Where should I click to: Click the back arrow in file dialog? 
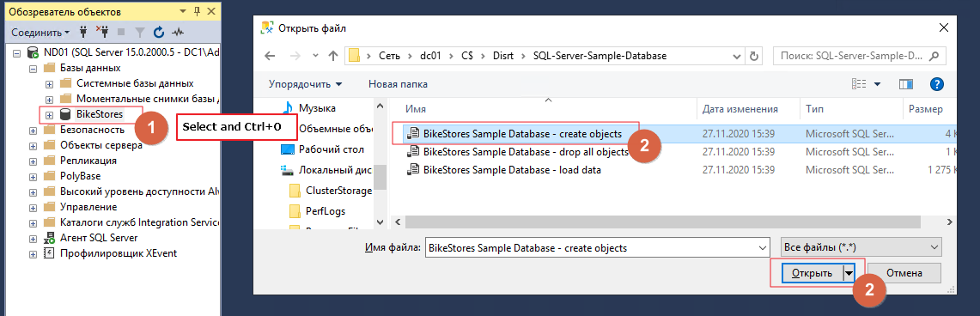(270, 56)
